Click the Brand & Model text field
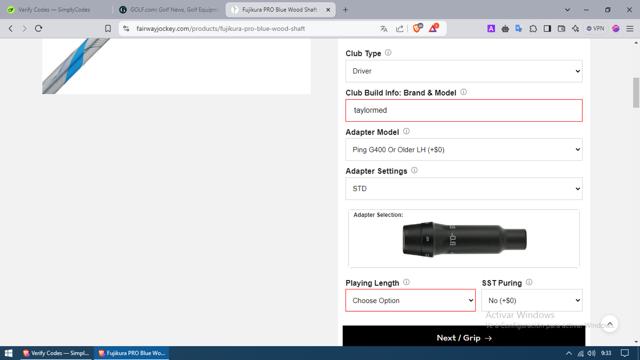This screenshot has height=360, width=640. [x=464, y=110]
